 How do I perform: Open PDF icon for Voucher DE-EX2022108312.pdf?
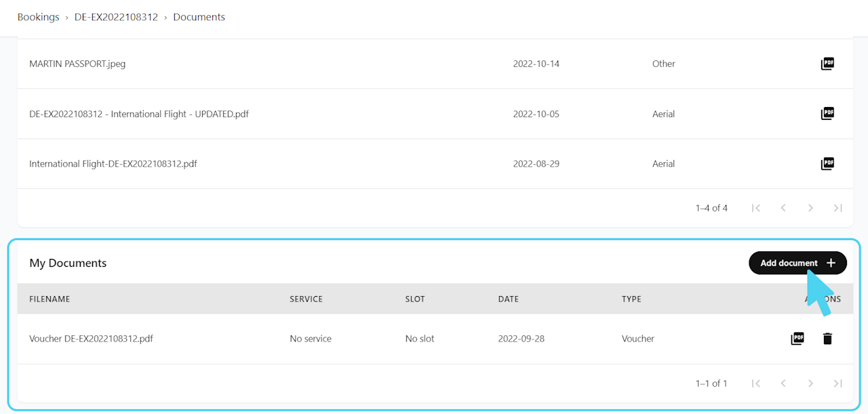[x=797, y=339]
